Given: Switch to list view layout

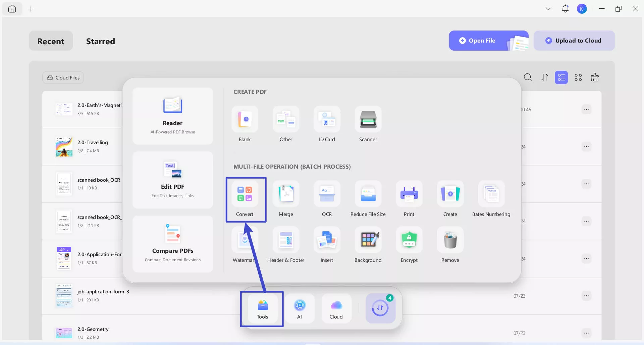Looking at the screenshot, I should pyautogui.click(x=561, y=77).
